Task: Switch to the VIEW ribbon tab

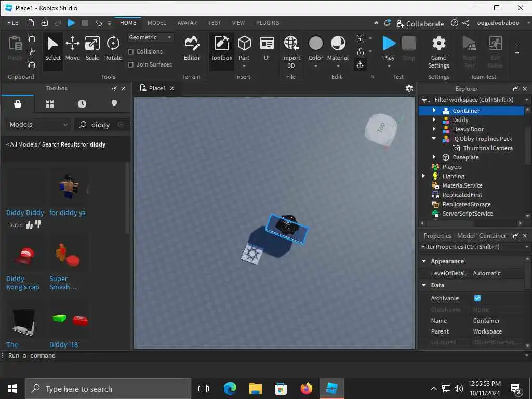Action: click(238, 23)
